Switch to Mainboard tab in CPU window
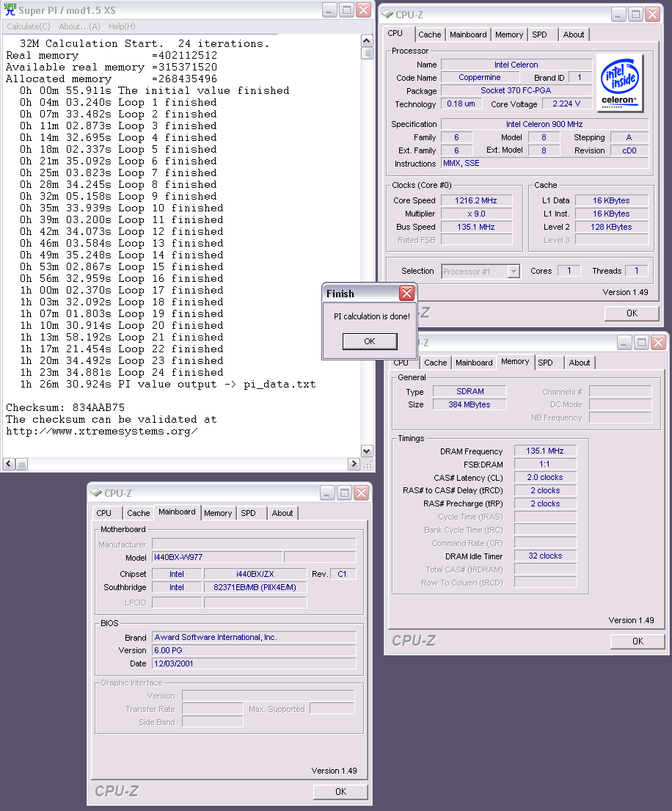 click(x=468, y=34)
